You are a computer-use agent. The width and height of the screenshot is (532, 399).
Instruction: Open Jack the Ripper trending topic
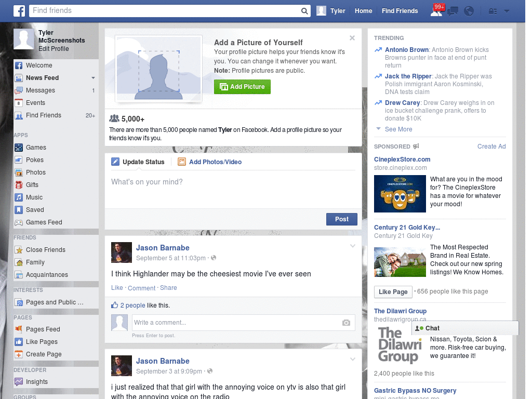click(x=408, y=76)
